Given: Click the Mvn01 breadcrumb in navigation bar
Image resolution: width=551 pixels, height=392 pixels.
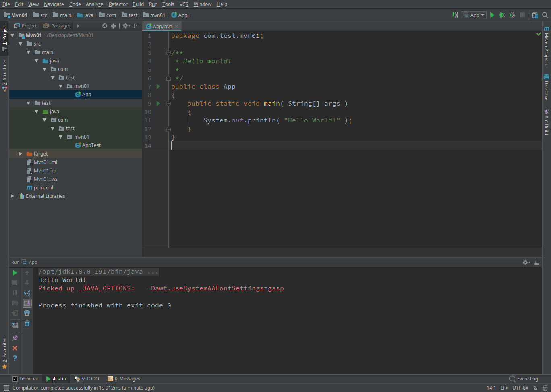Looking at the screenshot, I should tap(15, 15).
